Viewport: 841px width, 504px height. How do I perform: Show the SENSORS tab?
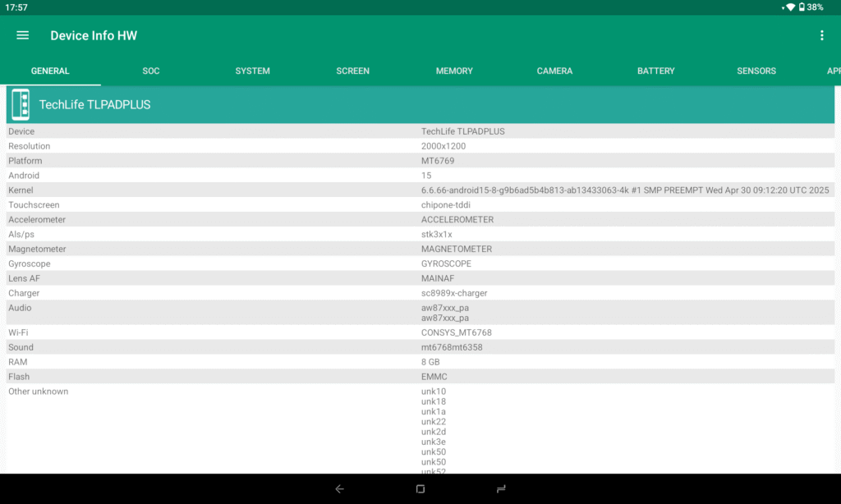[x=756, y=71]
